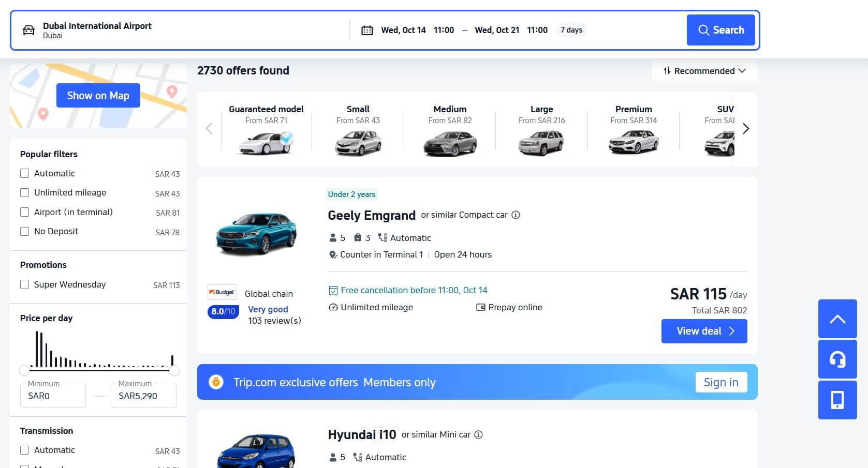Click info icon beside Hyundai i10 Mini car
This screenshot has width=868, height=468.
point(478,434)
